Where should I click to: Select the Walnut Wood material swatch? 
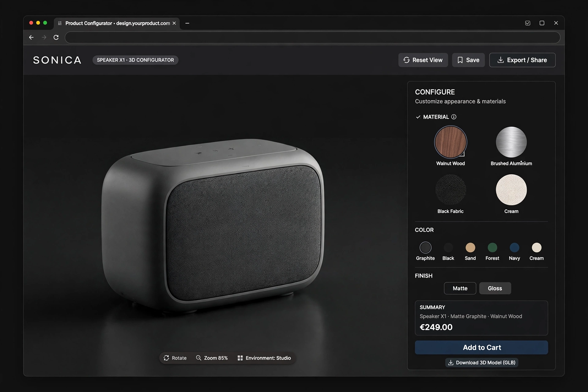click(450, 142)
